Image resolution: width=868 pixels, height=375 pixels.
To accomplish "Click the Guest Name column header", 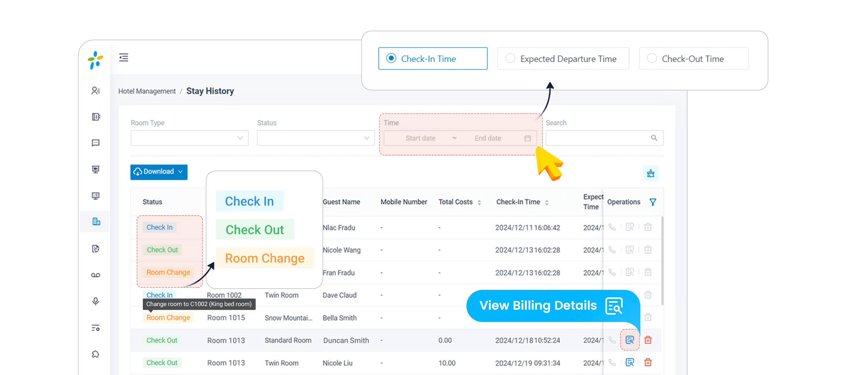I will tap(341, 202).
